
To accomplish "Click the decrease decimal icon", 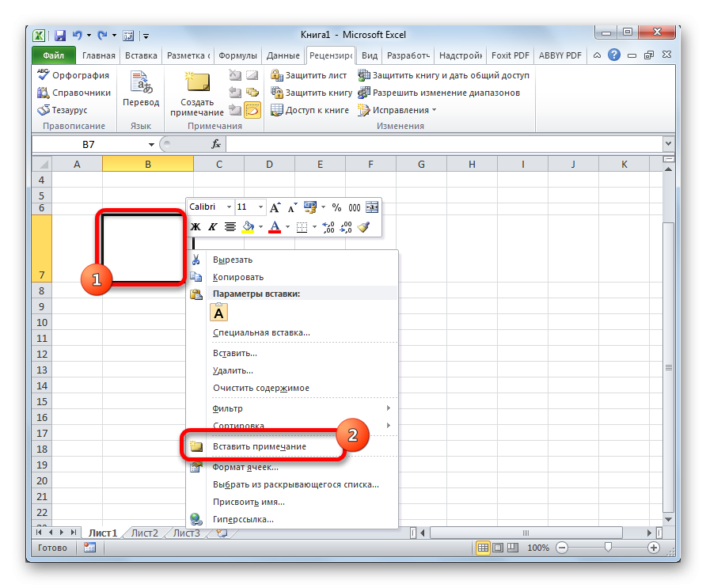I will click(x=346, y=227).
